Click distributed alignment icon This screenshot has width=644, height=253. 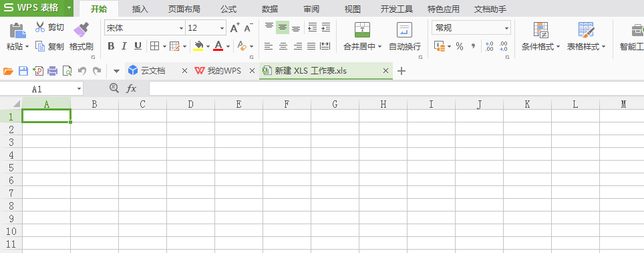pos(325,46)
